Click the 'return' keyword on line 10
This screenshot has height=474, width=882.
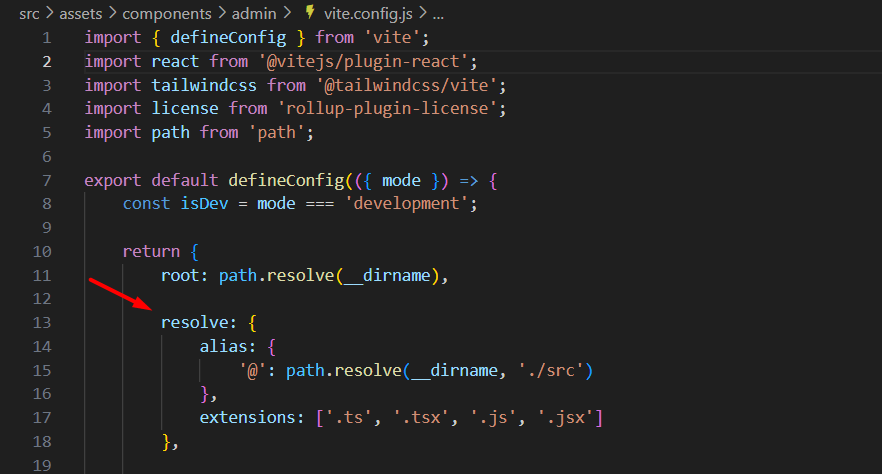tap(151, 251)
